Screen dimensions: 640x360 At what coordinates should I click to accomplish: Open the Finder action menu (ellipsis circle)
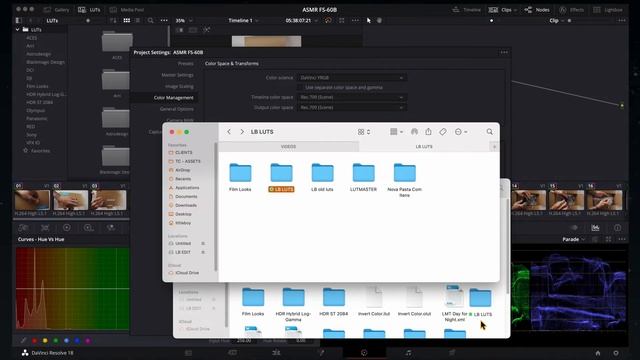point(461,132)
